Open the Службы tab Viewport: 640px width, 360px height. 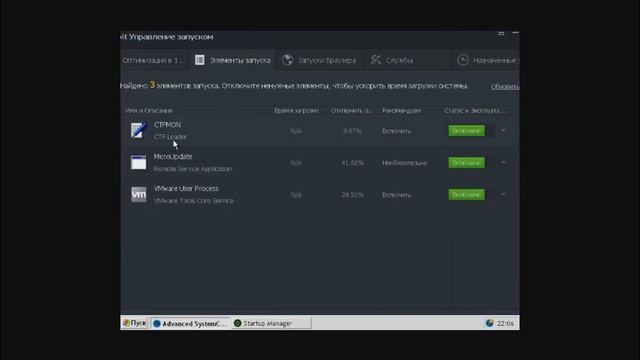click(407, 60)
